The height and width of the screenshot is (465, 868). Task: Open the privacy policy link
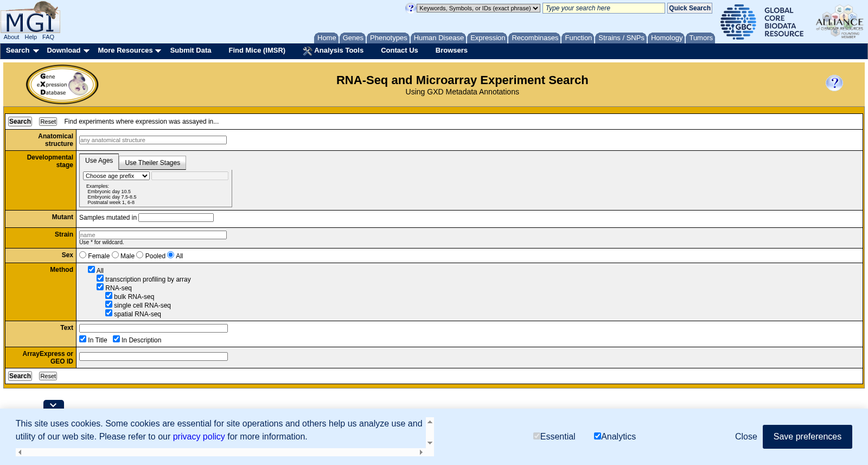pyautogui.click(x=199, y=437)
